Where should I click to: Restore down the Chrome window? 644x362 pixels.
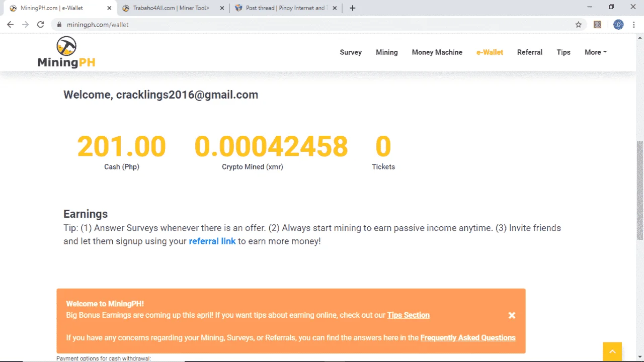[611, 7]
